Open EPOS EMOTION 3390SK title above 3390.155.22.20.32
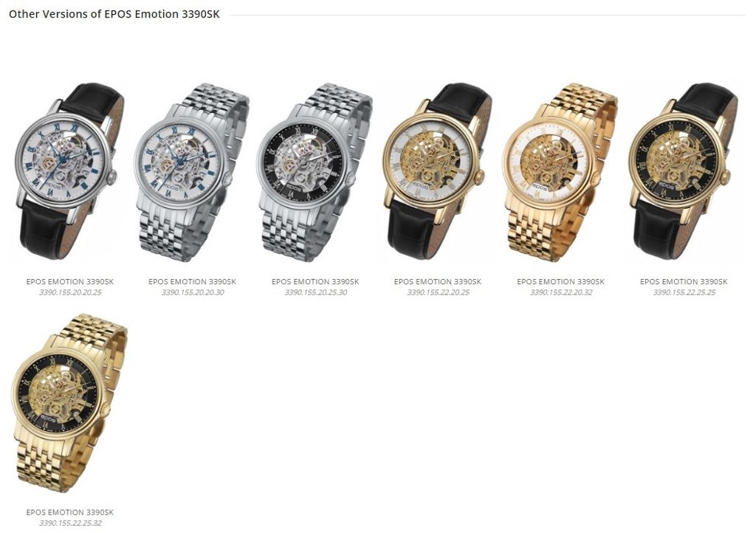The image size is (756, 533). point(561,281)
